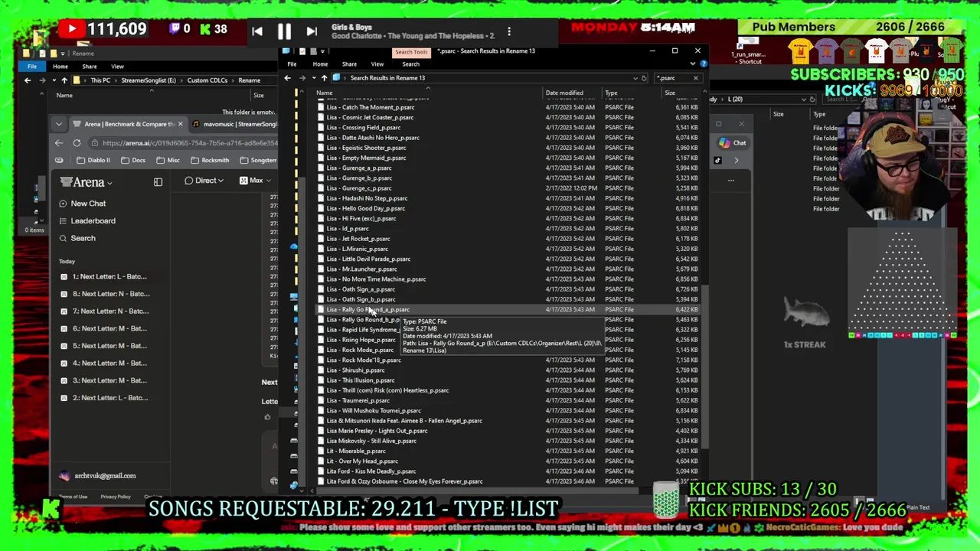Open the browser tab search dropdown chevron
This screenshot has width=980, height=551.
(x=58, y=124)
